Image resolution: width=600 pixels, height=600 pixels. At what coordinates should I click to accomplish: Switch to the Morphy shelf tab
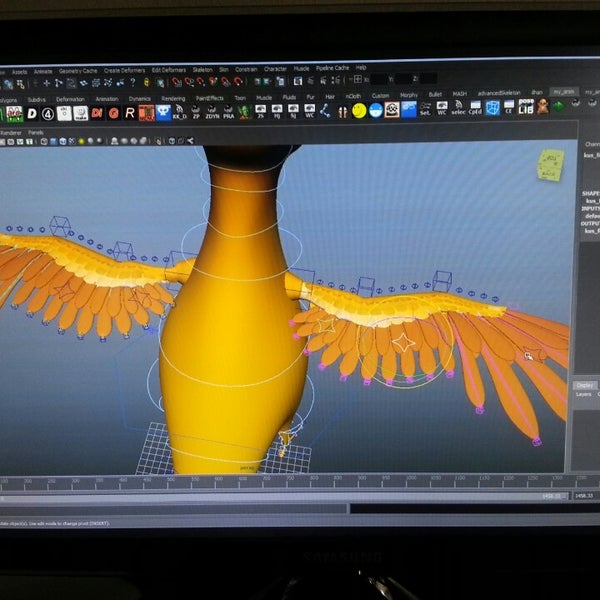(x=409, y=95)
